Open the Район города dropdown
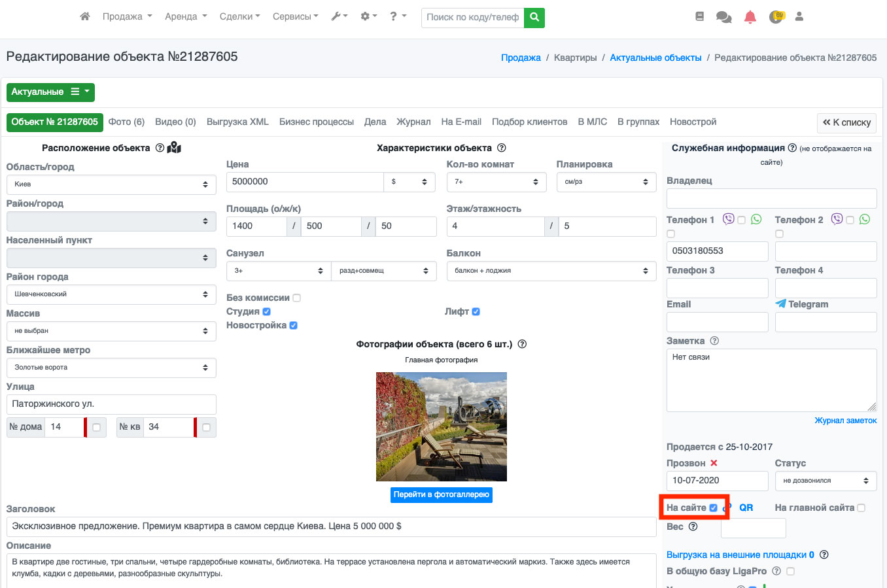The width and height of the screenshot is (887, 588). point(111,294)
